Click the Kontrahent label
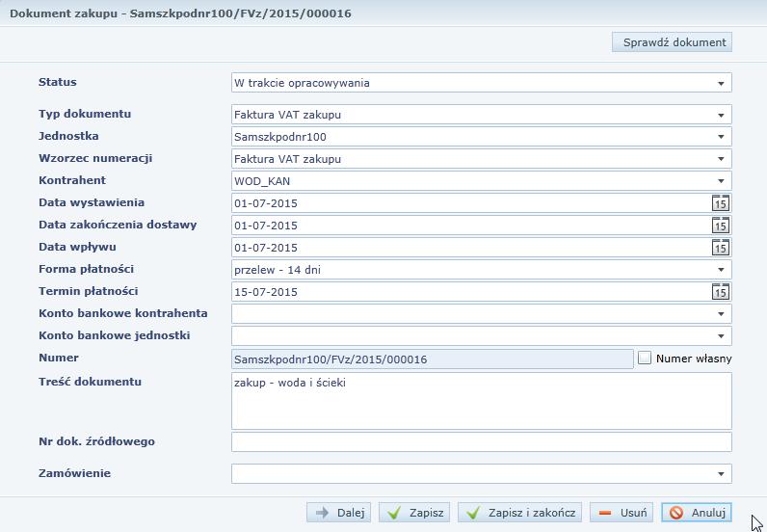 click(72, 180)
